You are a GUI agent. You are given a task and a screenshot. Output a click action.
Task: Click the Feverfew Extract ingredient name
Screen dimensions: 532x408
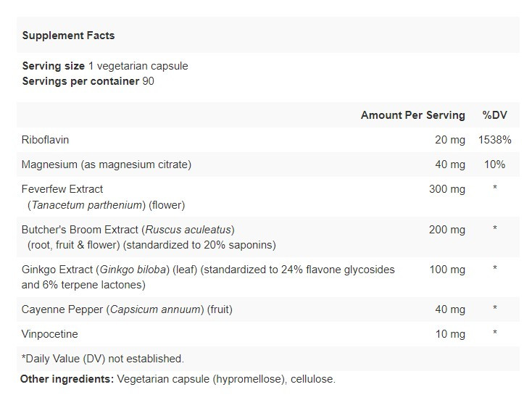point(62,189)
